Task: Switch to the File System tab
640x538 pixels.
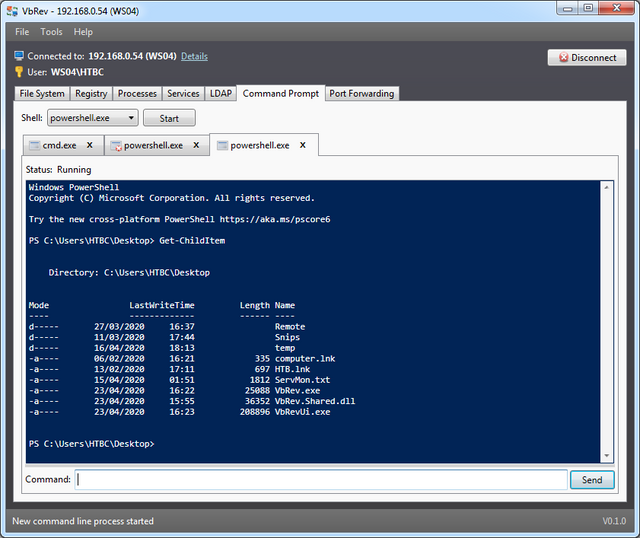Action: tap(42, 93)
